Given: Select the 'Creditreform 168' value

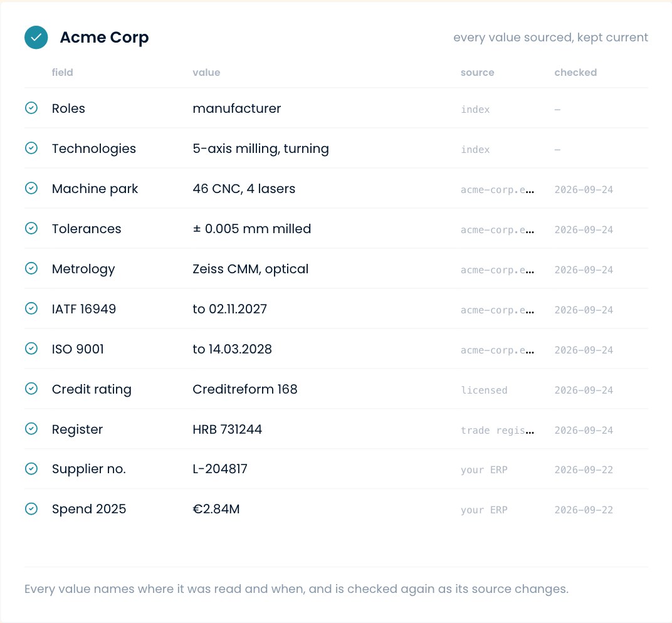Looking at the screenshot, I should pos(244,389).
